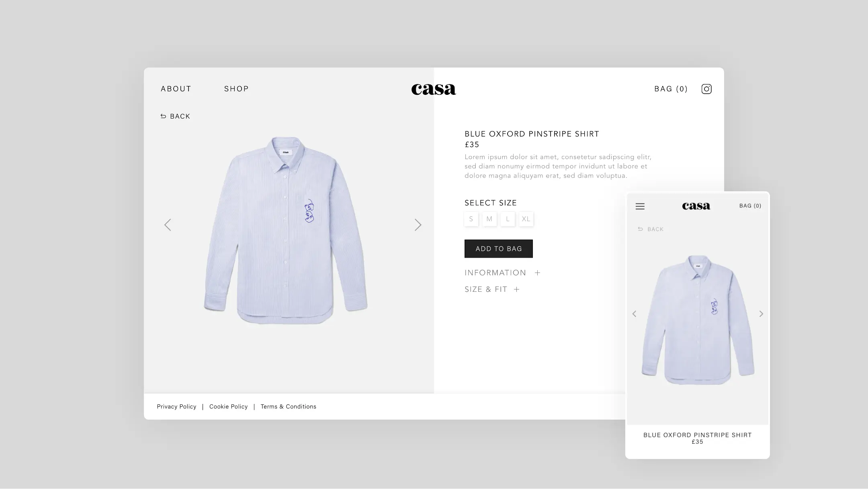Click the next image arrow on desktop shirt

pyautogui.click(x=418, y=225)
